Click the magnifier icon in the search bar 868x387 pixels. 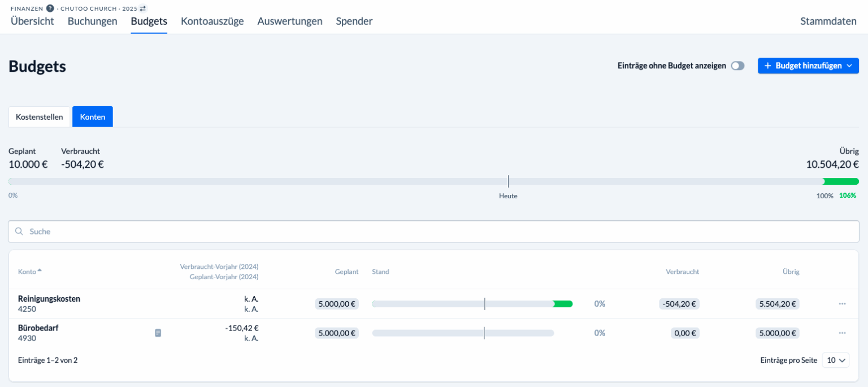pos(19,232)
